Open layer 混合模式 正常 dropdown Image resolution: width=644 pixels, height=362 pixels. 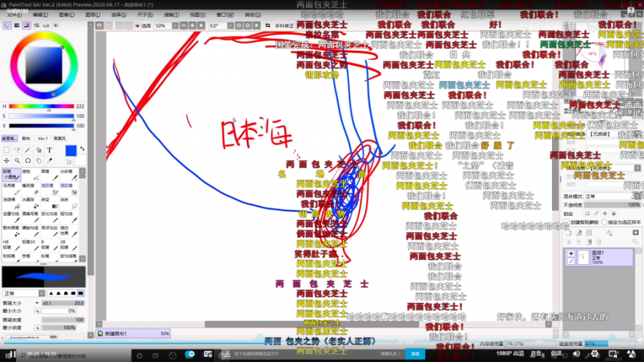612,196
